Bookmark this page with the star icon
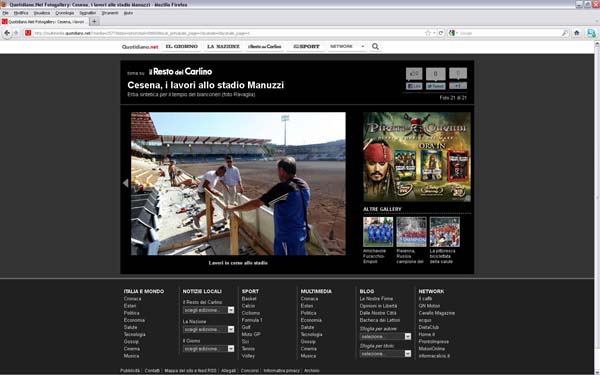Image resolution: width=600 pixels, height=375 pixels. tap(428, 33)
